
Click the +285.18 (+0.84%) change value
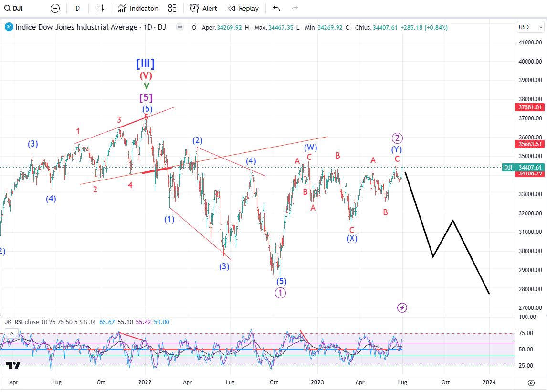(424, 27)
